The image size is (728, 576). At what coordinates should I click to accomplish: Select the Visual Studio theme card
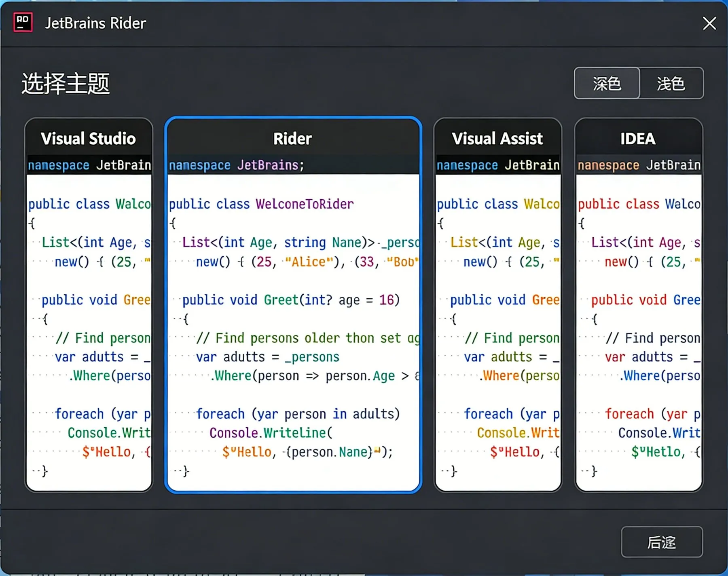[89, 305]
